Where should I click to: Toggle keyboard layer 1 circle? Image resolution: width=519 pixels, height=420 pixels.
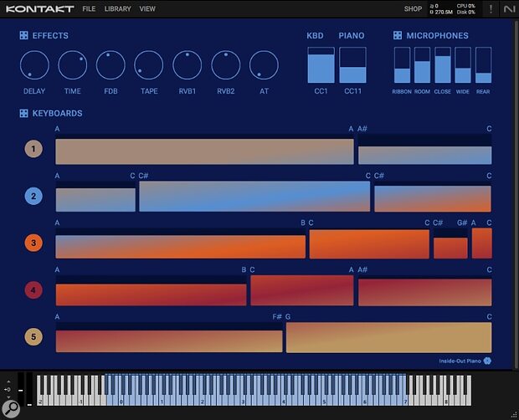coord(33,149)
